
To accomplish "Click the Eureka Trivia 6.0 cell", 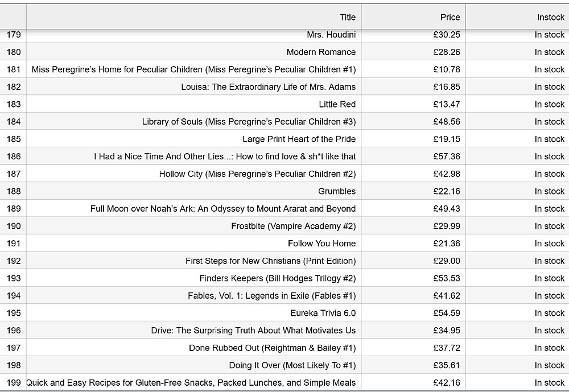I will [323, 313].
